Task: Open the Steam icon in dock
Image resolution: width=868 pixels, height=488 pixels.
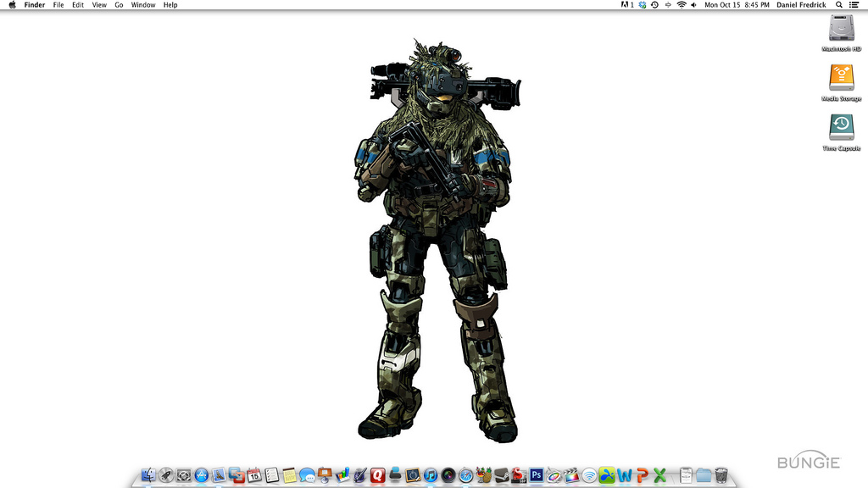Action: click(x=501, y=474)
